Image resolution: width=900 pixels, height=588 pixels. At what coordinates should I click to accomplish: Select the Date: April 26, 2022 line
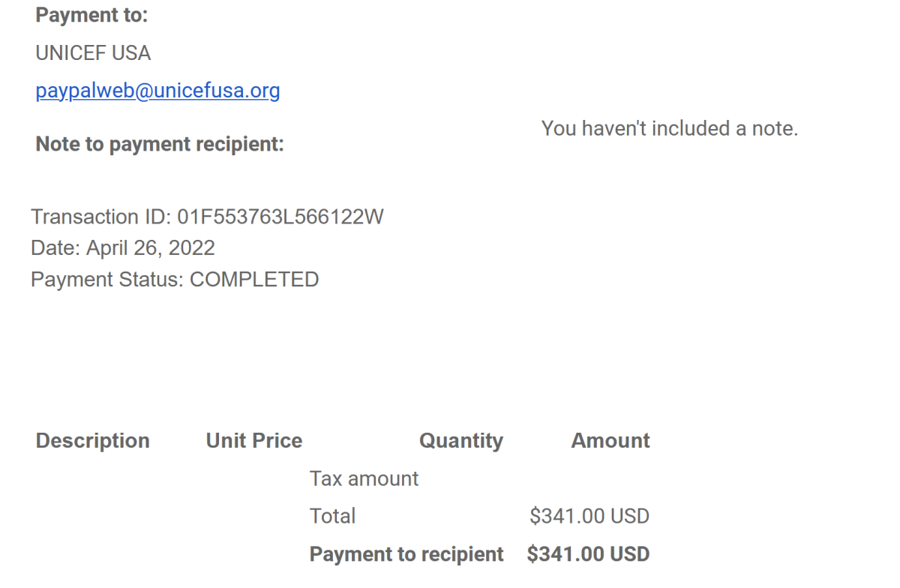click(x=123, y=248)
